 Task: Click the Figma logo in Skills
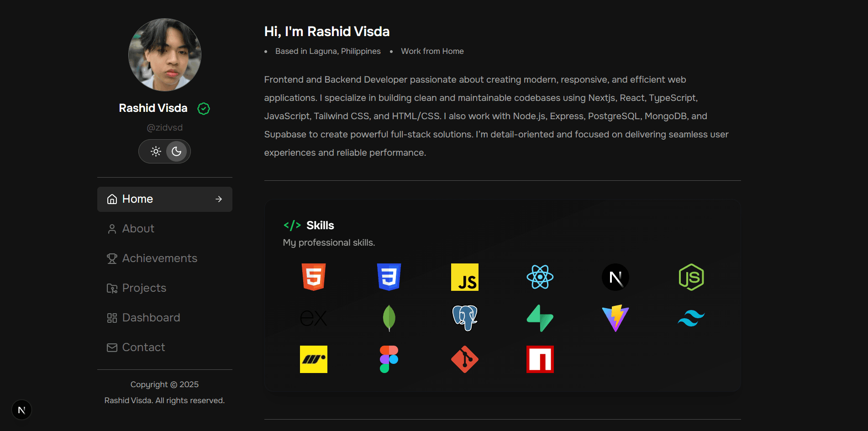pos(389,359)
